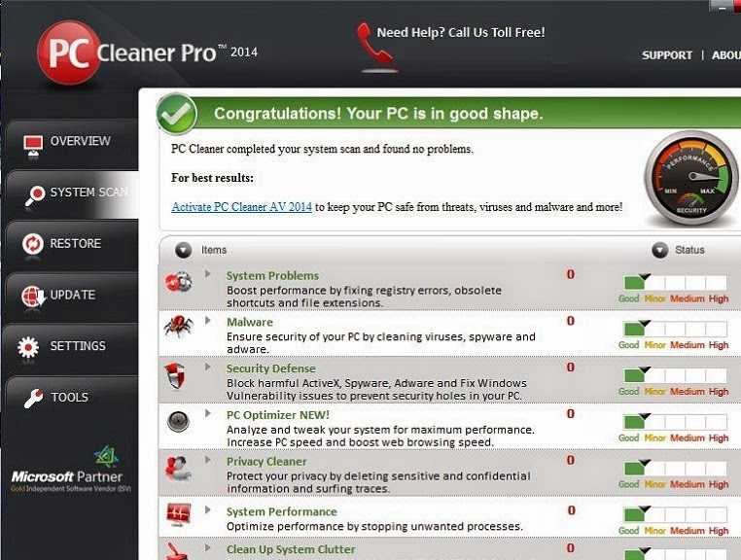741x560 pixels.
Task: Expand the System Problems row
Action: (x=207, y=273)
